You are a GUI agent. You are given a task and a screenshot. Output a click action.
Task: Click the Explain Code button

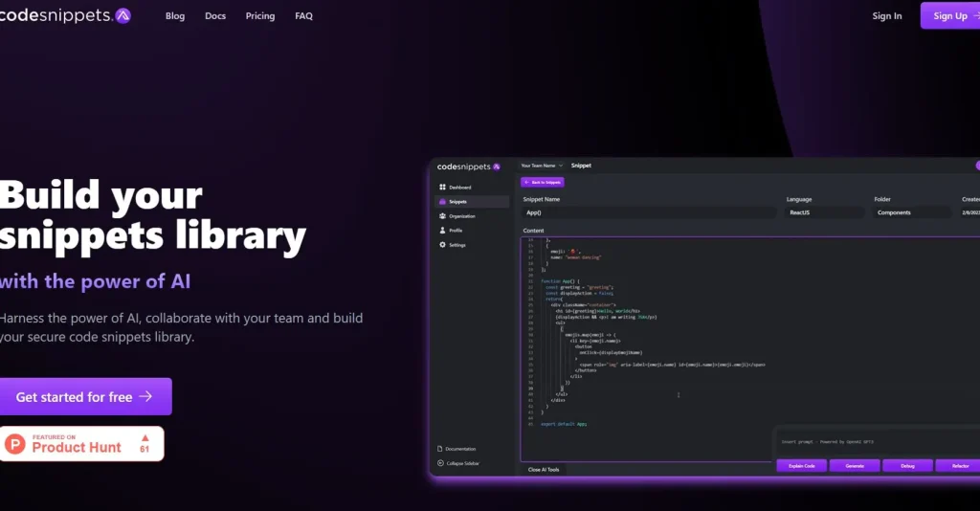(x=801, y=466)
